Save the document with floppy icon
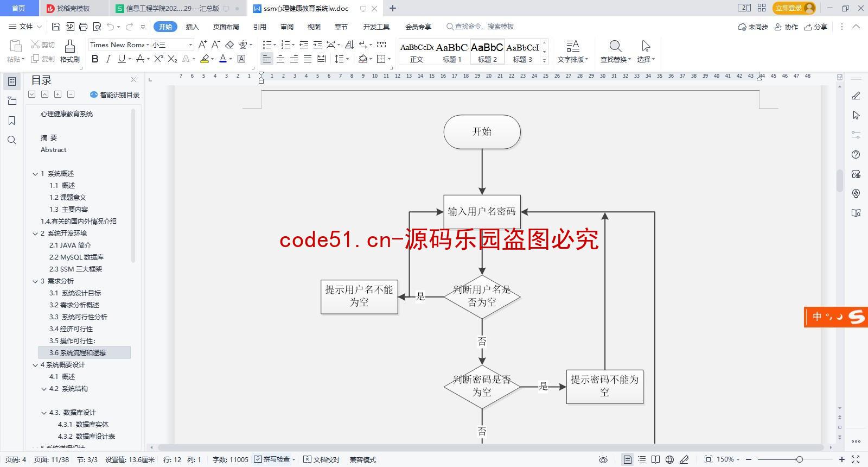Viewport: 868px width, 467px height. pyautogui.click(x=56, y=27)
